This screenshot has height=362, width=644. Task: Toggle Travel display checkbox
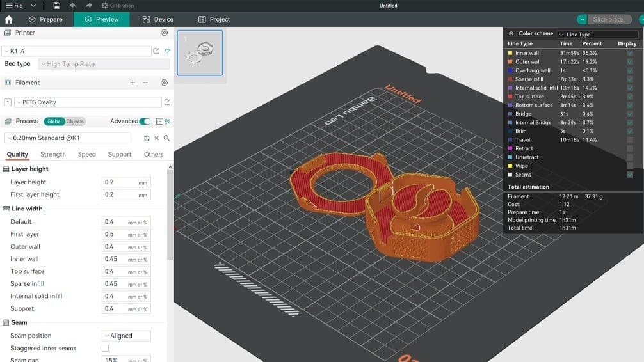pos(630,139)
